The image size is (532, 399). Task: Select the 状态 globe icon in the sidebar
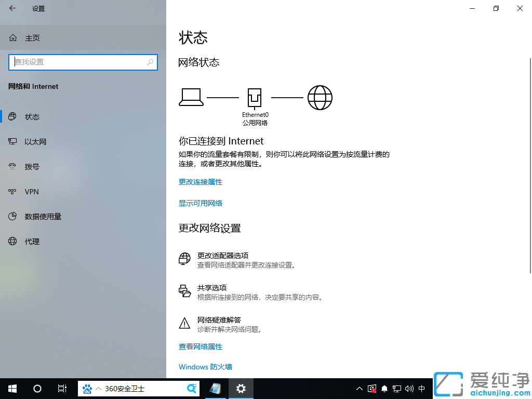[x=13, y=117]
